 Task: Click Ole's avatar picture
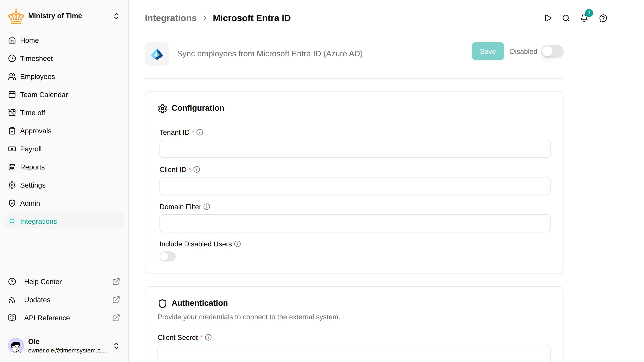pos(16,346)
